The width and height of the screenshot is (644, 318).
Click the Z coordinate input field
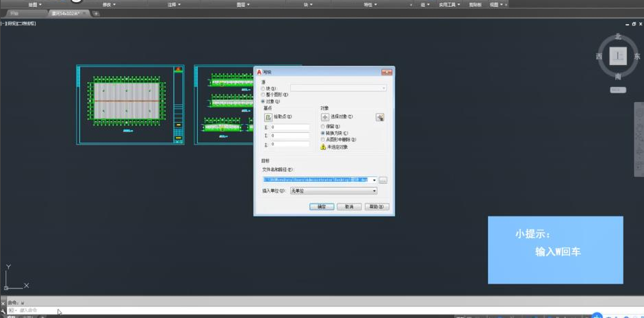(289, 145)
